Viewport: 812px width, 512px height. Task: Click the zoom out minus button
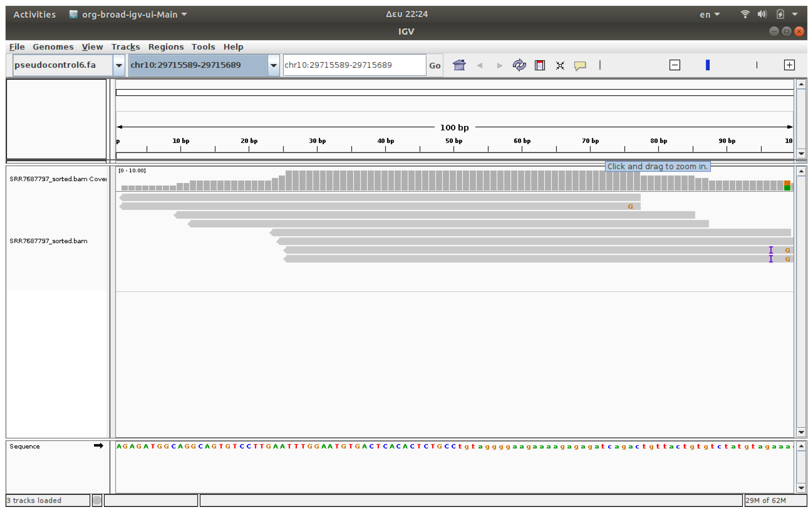[x=674, y=65]
